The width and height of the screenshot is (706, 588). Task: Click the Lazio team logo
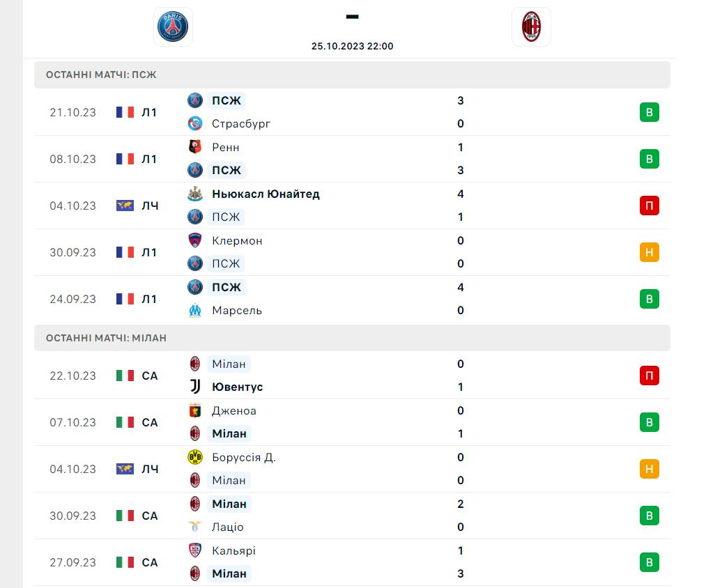pyautogui.click(x=195, y=527)
